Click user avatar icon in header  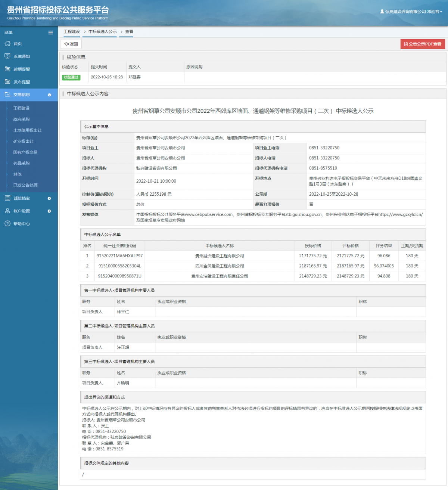[382, 12]
